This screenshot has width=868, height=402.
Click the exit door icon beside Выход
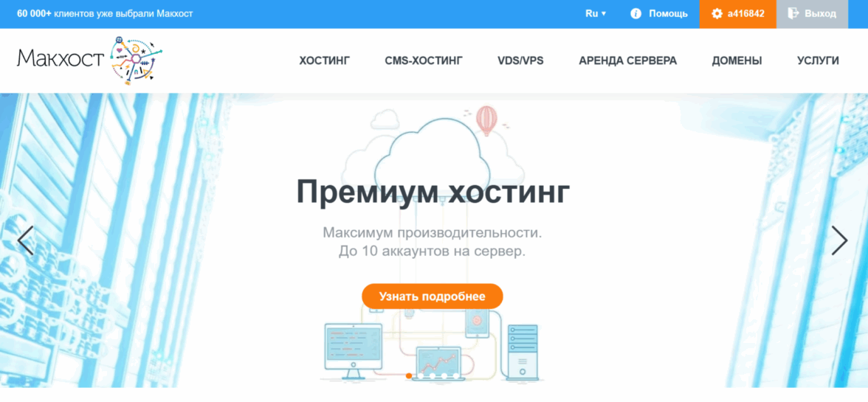pos(793,13)
